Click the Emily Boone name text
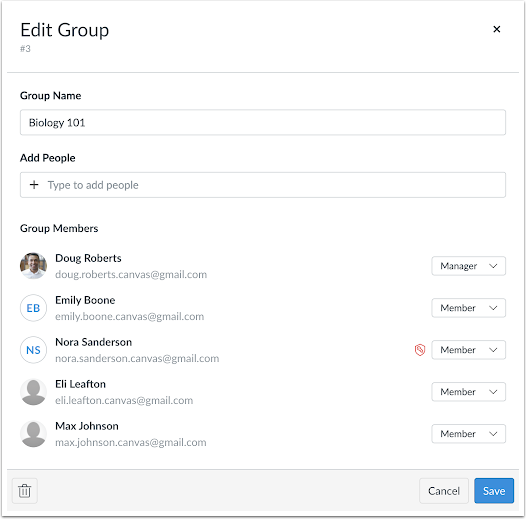Screen dimensions: 526x519 click(85, 300)
